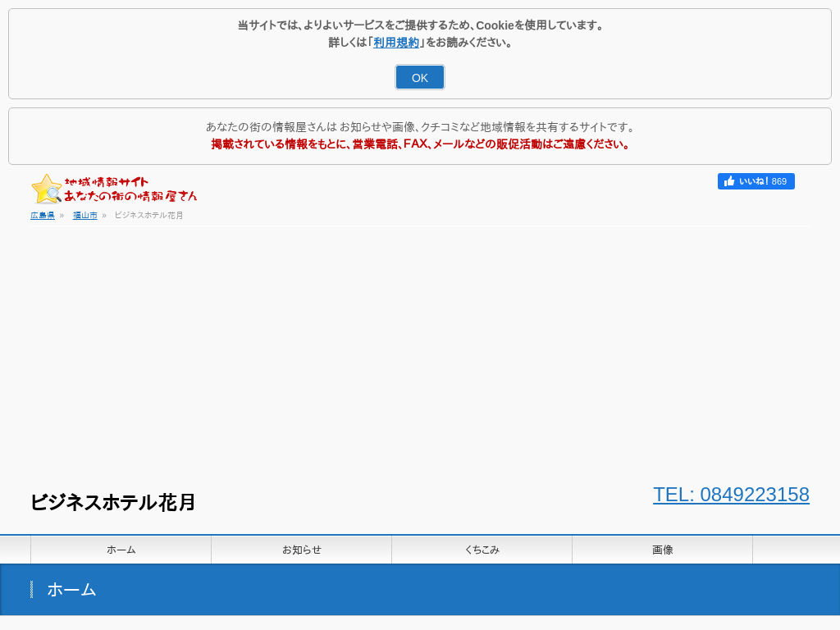Click the ビジネスホテル花月 breadcrumb text

click(148, 216)
